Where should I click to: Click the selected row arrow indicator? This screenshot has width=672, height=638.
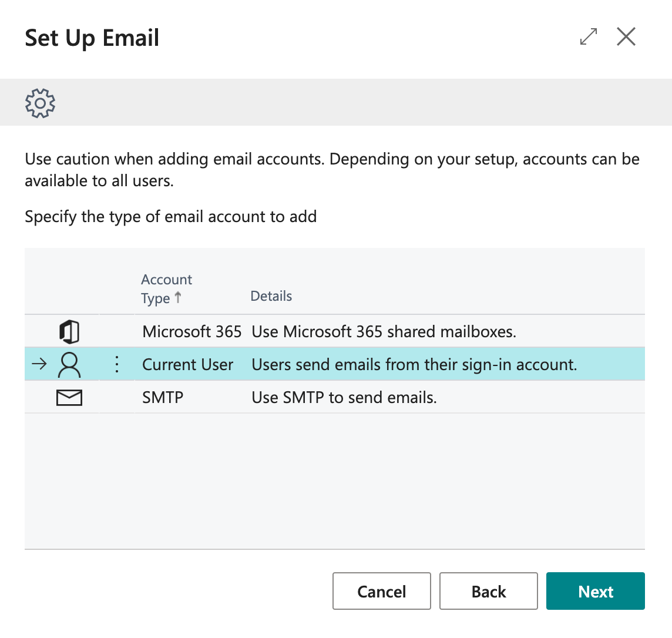pyautogui.click(x=39, y=364)
